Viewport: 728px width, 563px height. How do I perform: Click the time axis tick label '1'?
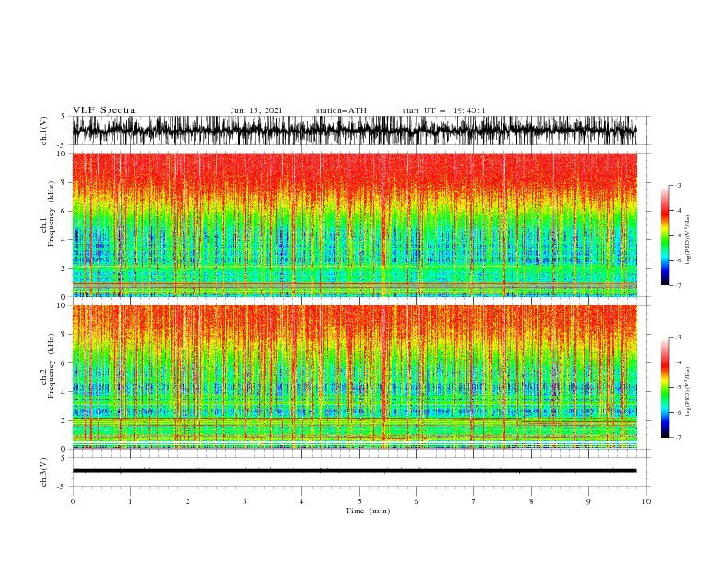tap(130, 501)
